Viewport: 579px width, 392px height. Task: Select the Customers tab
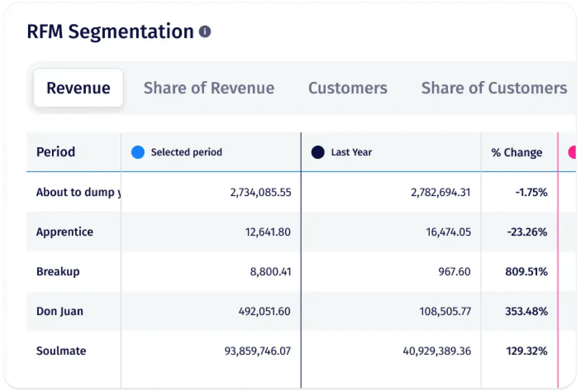click(348, 88)
